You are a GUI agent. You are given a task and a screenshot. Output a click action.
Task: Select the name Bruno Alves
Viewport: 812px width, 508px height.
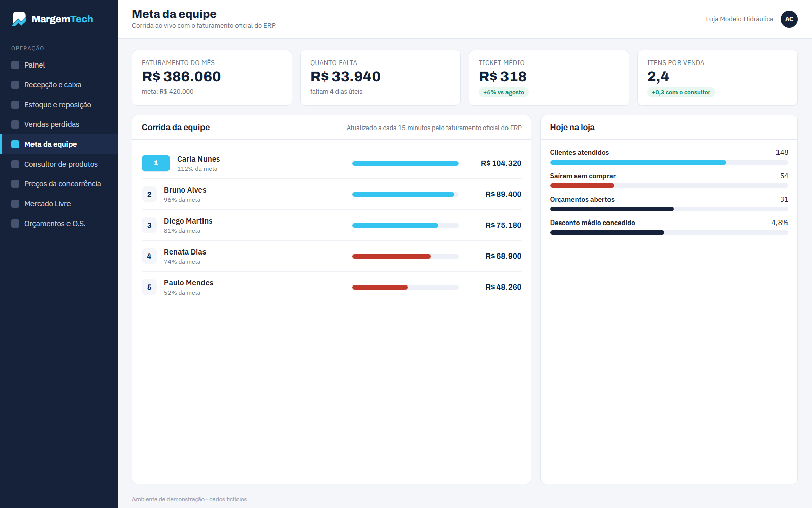tap(185, 190)
